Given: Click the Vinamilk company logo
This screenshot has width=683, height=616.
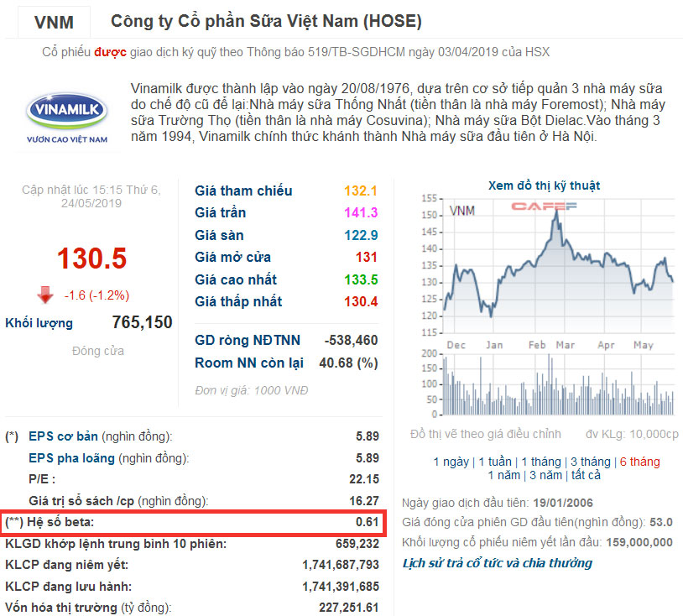Looking at the screenshot, I should (66, 117).
